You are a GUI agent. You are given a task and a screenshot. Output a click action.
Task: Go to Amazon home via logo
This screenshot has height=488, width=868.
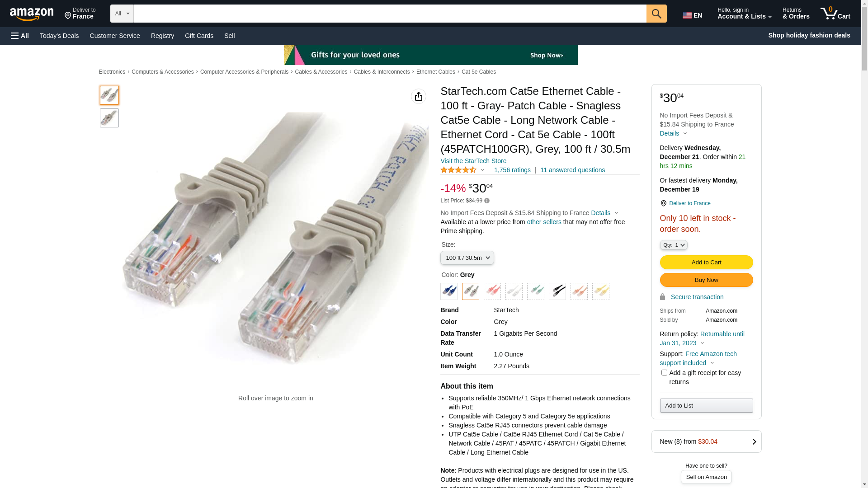click(32, 14)
